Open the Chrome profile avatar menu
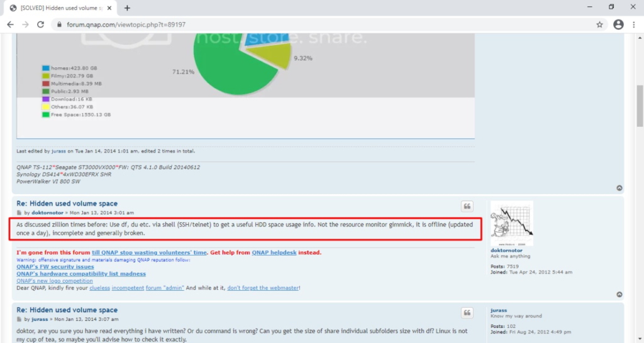Image resolution: width=644 pixels, height=343 pixels. tap(618, 24)
